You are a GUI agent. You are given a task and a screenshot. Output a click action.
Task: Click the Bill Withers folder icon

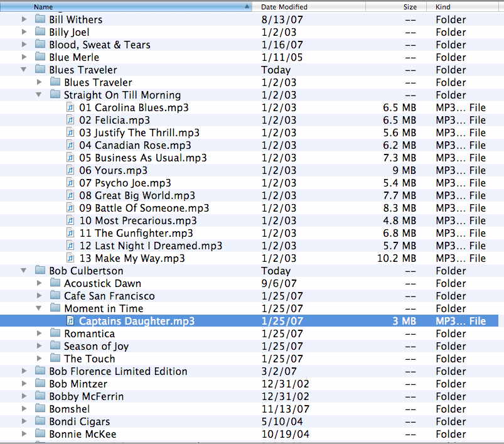click(40, 19)
